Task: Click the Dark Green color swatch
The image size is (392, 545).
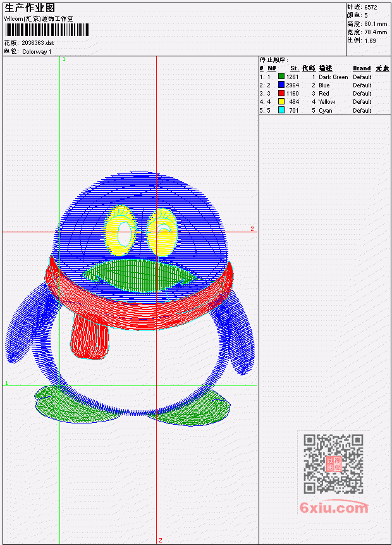Action: (x=281, y=77)
